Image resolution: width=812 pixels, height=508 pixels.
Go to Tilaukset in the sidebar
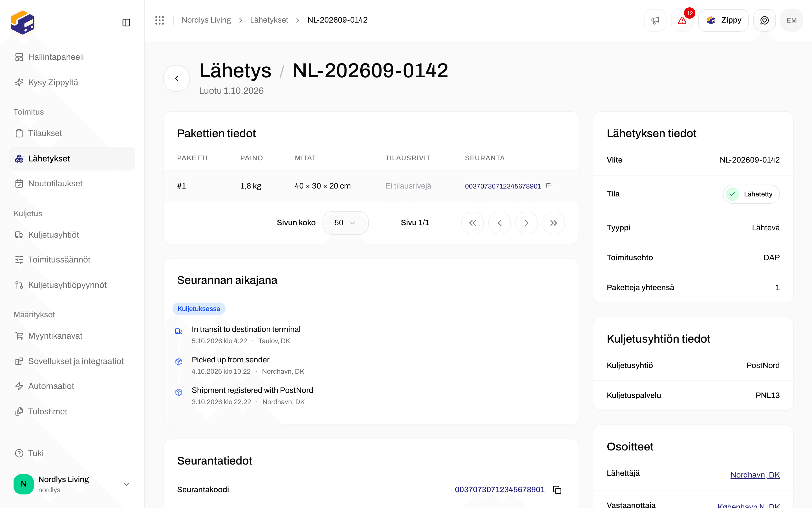tap(72, 133)
